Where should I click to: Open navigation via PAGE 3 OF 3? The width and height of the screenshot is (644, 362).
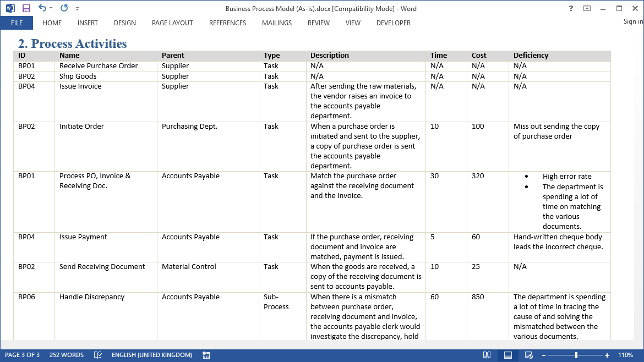[22, 355]
